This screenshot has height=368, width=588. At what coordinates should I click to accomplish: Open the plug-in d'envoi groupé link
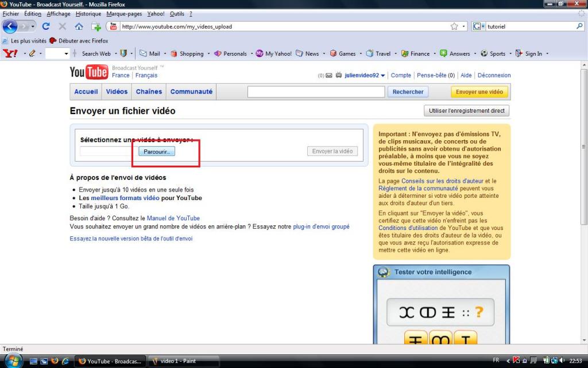click(321, 227)
